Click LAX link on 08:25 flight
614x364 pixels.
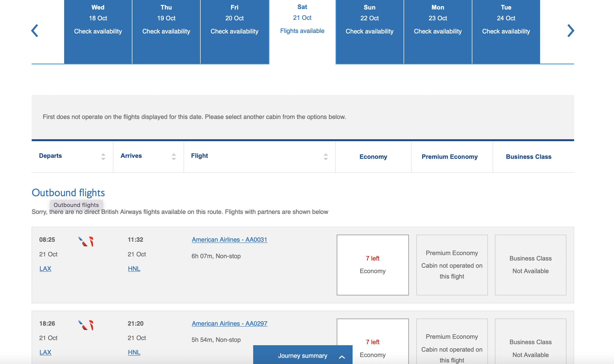45,269
